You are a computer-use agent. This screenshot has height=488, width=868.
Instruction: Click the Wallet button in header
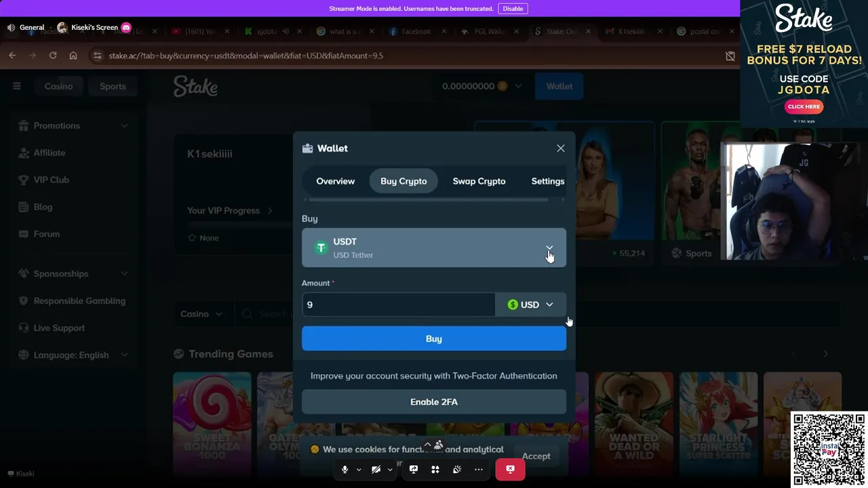tap(559, 86)
